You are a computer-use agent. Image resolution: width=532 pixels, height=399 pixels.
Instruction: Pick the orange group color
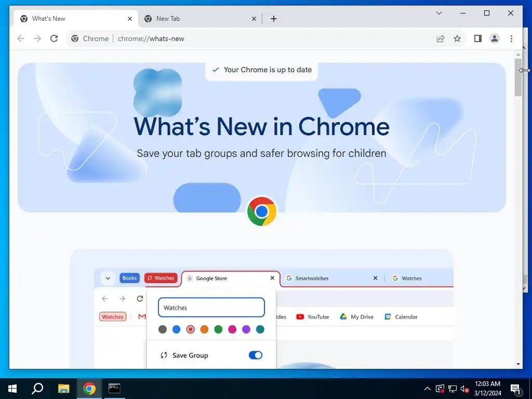coord(204,329)
